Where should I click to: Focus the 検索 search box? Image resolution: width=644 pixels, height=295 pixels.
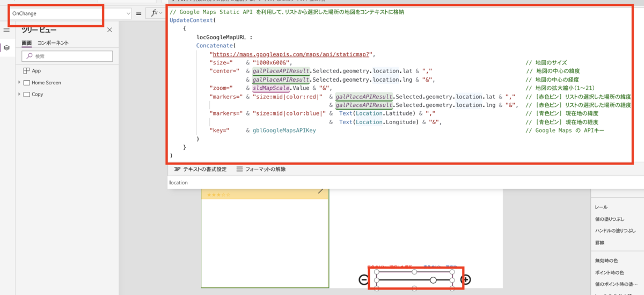pyautogui.click(x=67, y=56)
